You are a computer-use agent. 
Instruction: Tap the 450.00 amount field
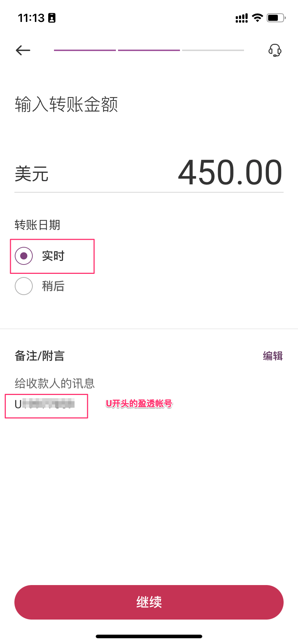pyautogui.click(x=230, y=172)
